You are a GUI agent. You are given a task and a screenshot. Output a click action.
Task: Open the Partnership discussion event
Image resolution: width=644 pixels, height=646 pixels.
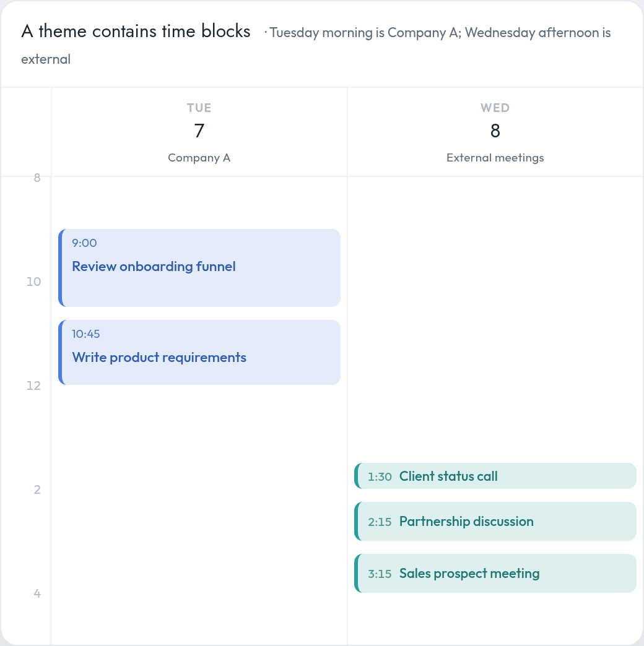[495, 521]
